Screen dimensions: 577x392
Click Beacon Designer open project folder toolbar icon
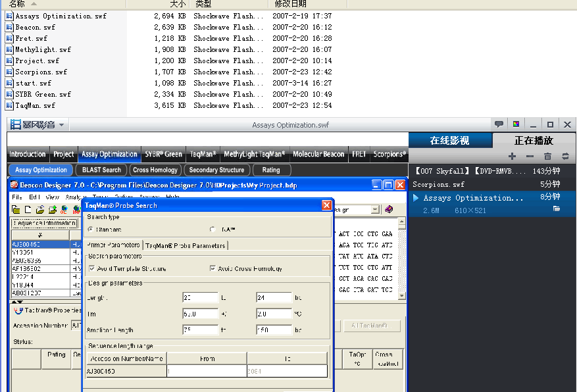tap(16, 210)
